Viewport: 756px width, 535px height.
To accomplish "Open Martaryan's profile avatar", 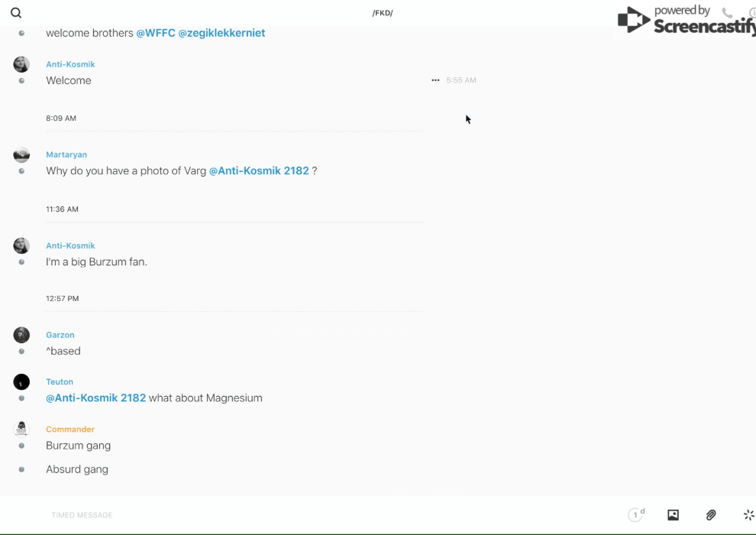I will [x=21, y=155].
